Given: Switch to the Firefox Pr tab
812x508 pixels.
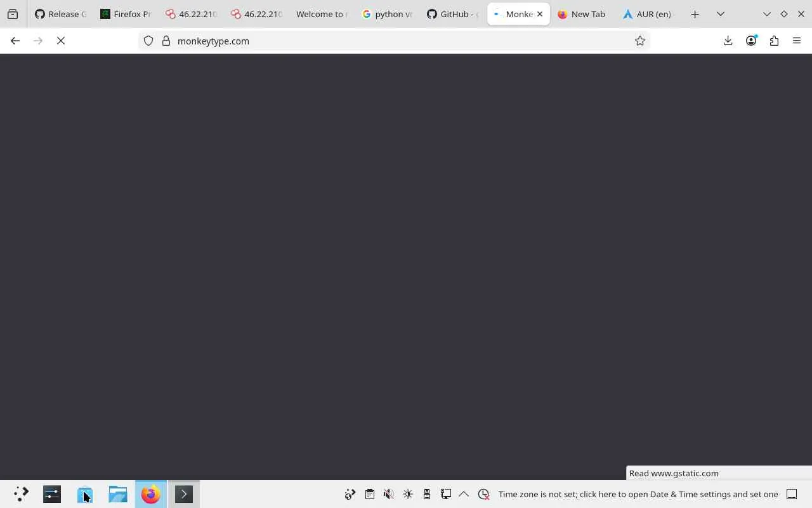Looking at the screenshot, I should click(126, 14).
